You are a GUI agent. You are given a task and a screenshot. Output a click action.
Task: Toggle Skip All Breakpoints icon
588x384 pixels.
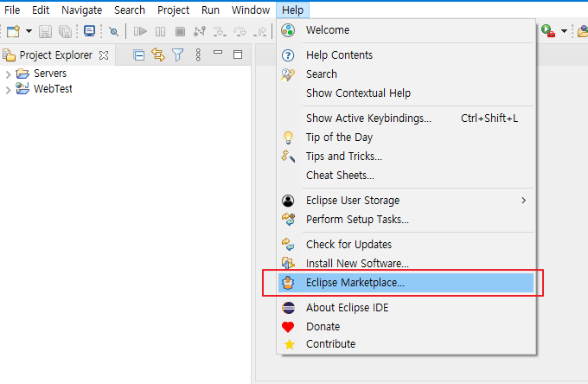(x=113, y=31)
